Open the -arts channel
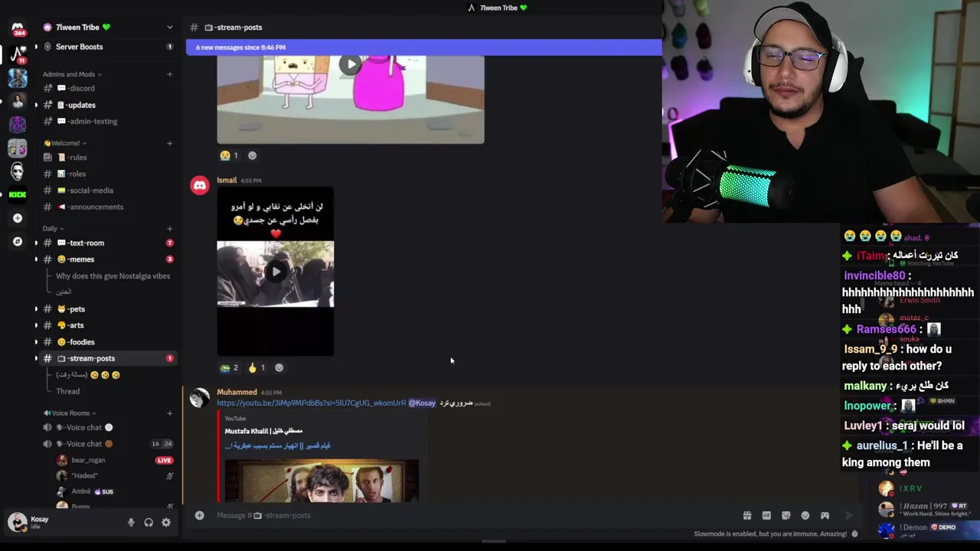The width and height of the screenshot is (980, 551). (108, 325)
